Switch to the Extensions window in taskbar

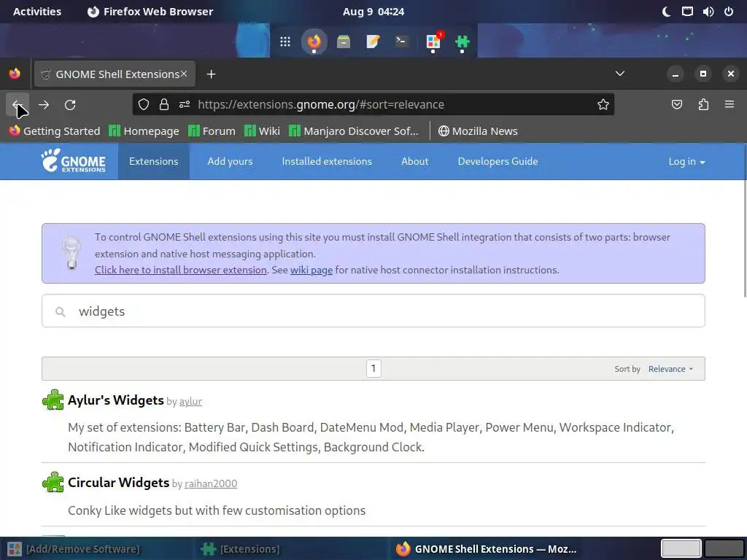(292, 549)
